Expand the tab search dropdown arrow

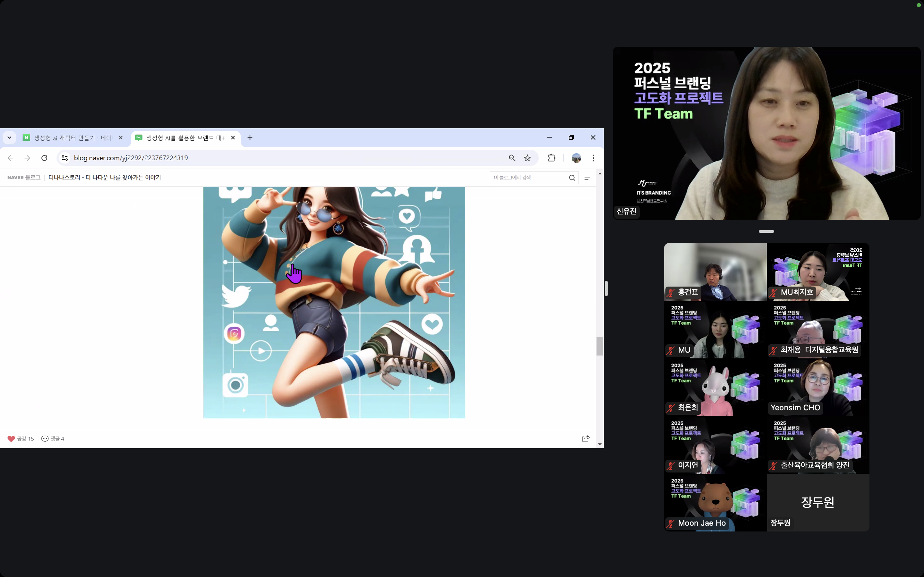pos(9,138)
